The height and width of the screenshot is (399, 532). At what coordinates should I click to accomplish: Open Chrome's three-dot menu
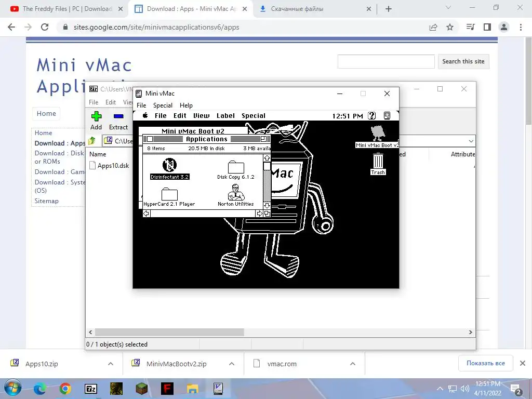(x=521, y=27)
